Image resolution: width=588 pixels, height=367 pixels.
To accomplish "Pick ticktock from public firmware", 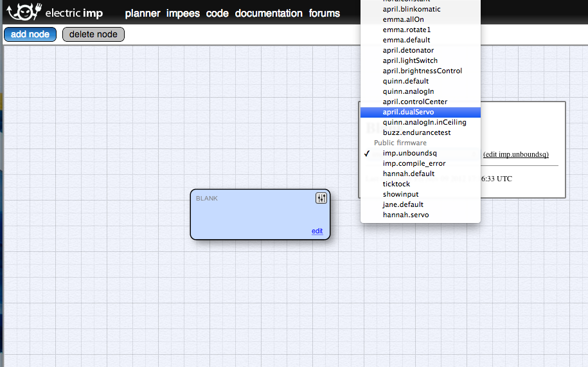I will (420, 184).
